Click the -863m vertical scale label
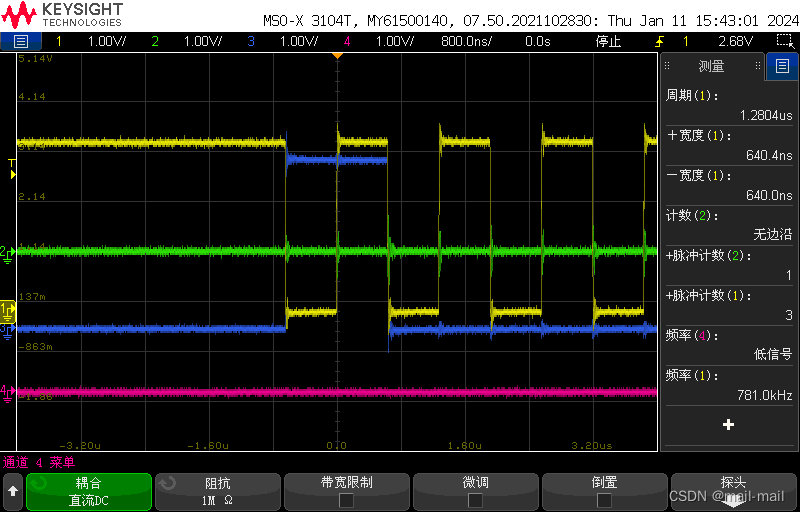The width and height of the screenshot is (800, 512). (35, 347)
